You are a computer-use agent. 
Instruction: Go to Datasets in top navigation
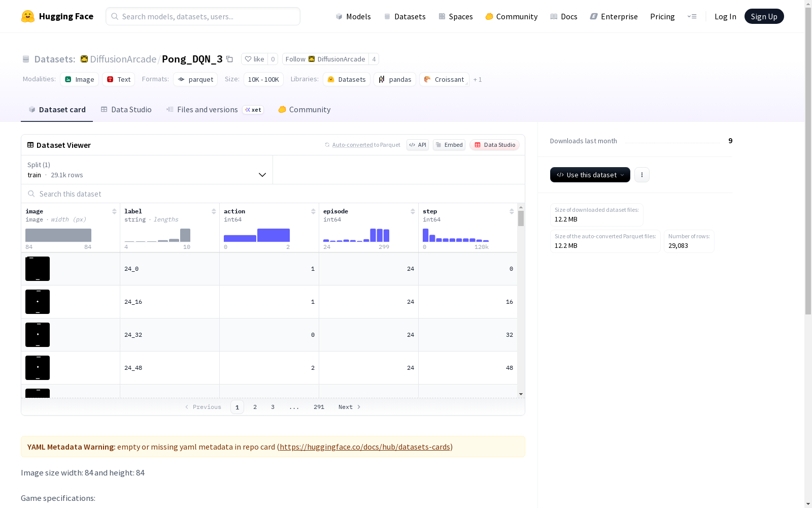[x=404, y=16]
